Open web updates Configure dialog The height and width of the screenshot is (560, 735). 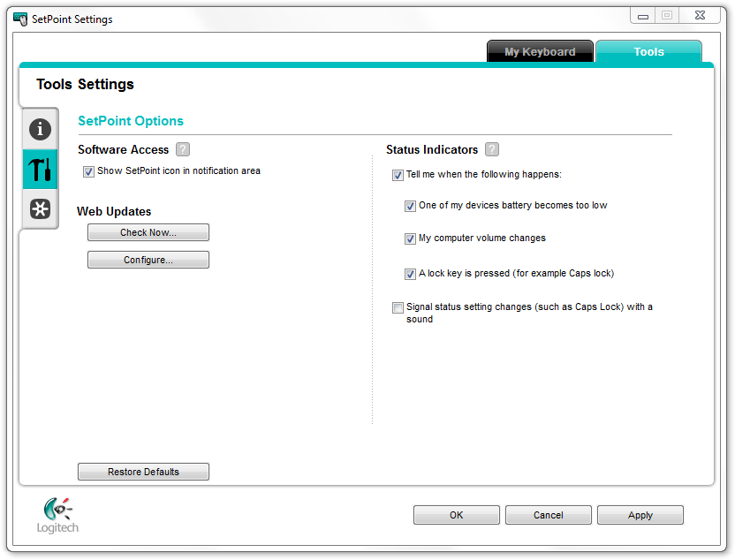pyautogui.click(x=148, y=260)
